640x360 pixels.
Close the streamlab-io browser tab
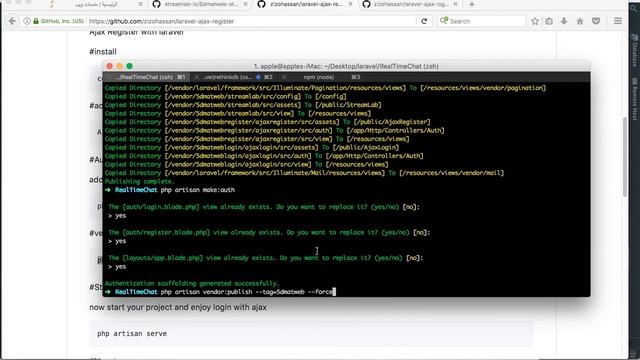coord(245,4)
